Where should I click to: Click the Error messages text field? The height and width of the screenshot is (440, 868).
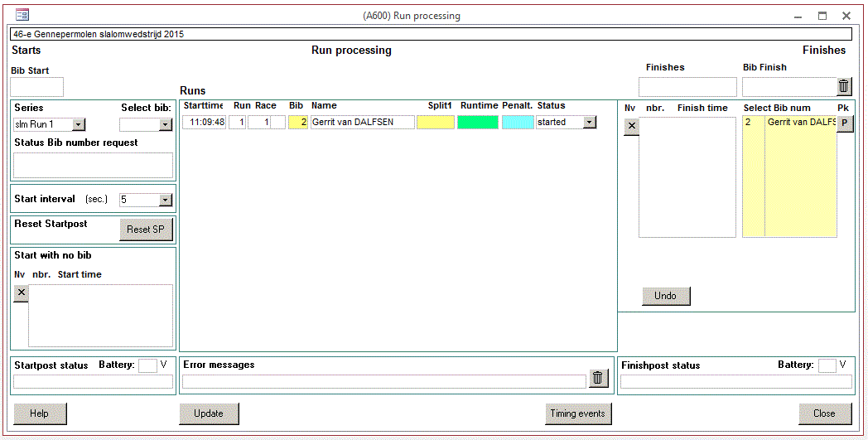384,381
